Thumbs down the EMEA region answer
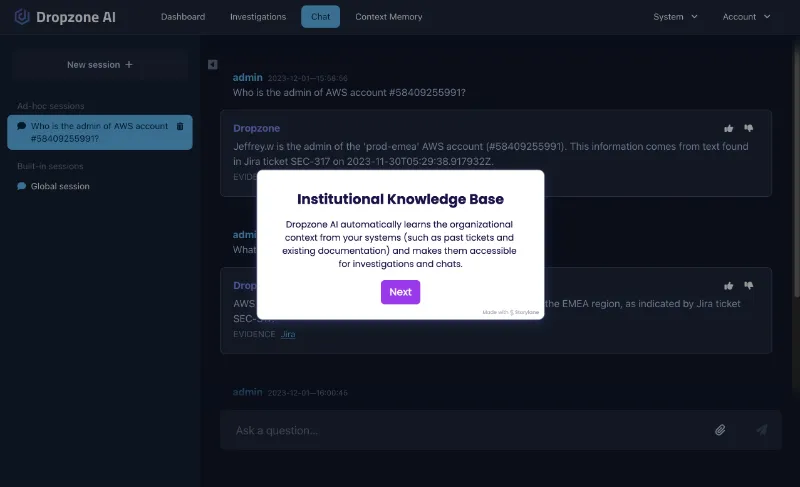 click(748, 286)
